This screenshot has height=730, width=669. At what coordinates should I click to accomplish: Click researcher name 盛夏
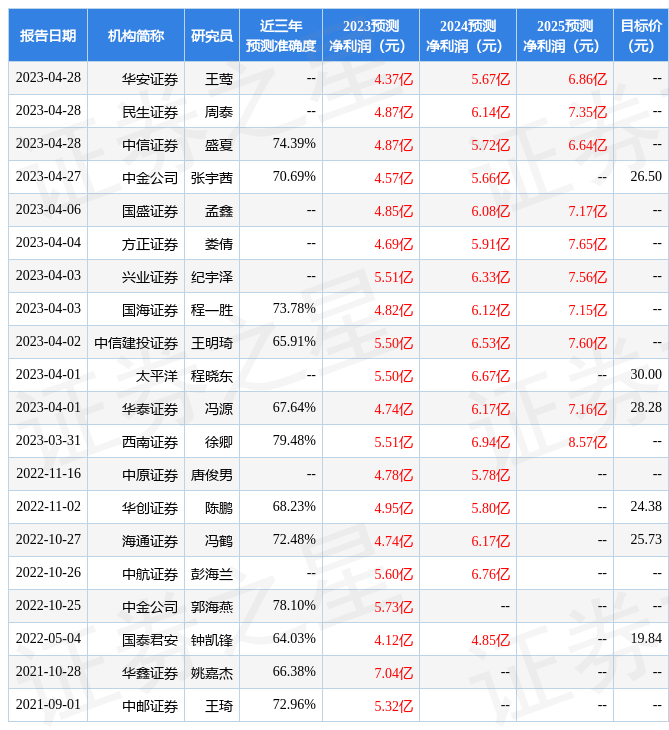[x=219, y=145]
